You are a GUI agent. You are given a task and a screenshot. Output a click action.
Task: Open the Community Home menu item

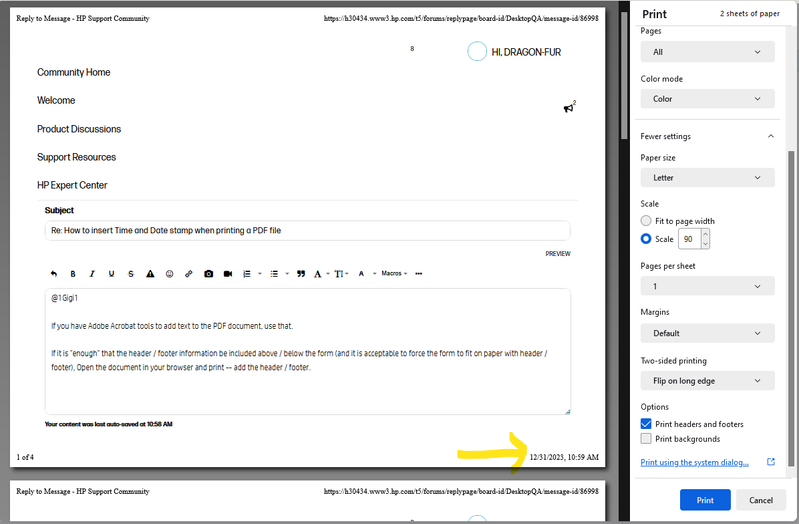(x=73, y=72)
